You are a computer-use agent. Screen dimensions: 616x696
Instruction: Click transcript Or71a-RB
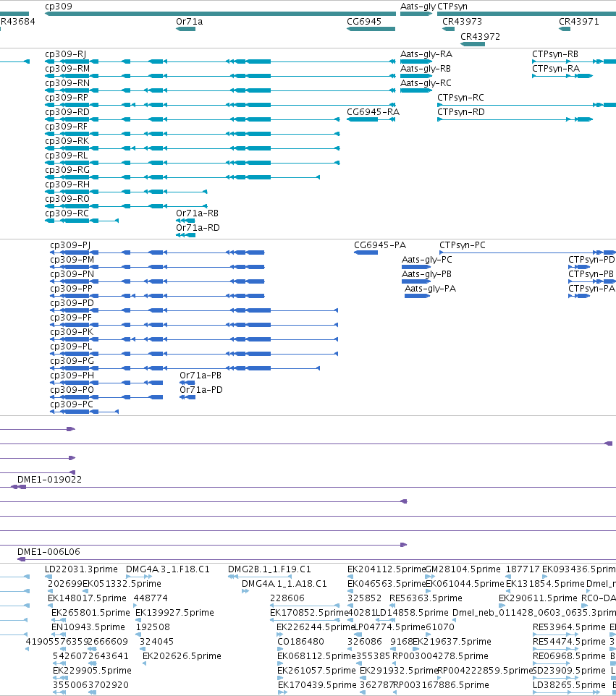click(x=185, y=221)
